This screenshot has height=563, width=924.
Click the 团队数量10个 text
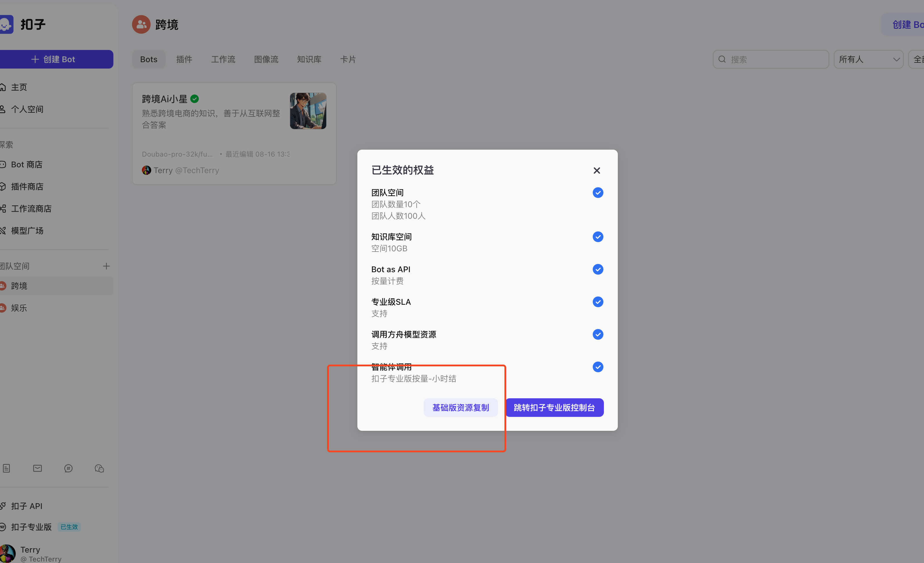pyautogui.click(x=396, y=204)
